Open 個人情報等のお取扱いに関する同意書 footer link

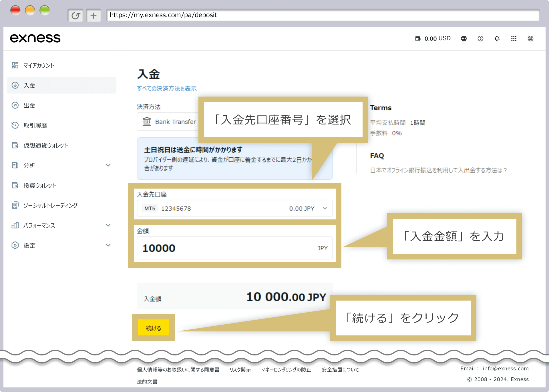pos(178,369)
